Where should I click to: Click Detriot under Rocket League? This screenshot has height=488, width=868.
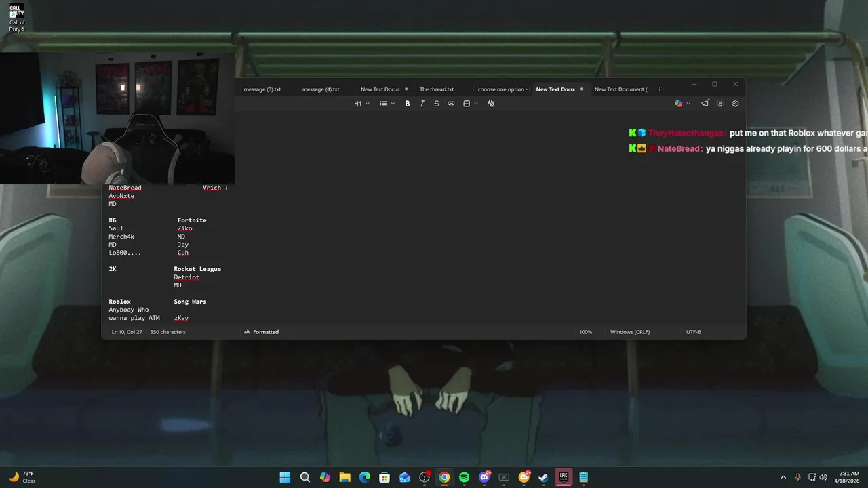(x=186, y=277)
